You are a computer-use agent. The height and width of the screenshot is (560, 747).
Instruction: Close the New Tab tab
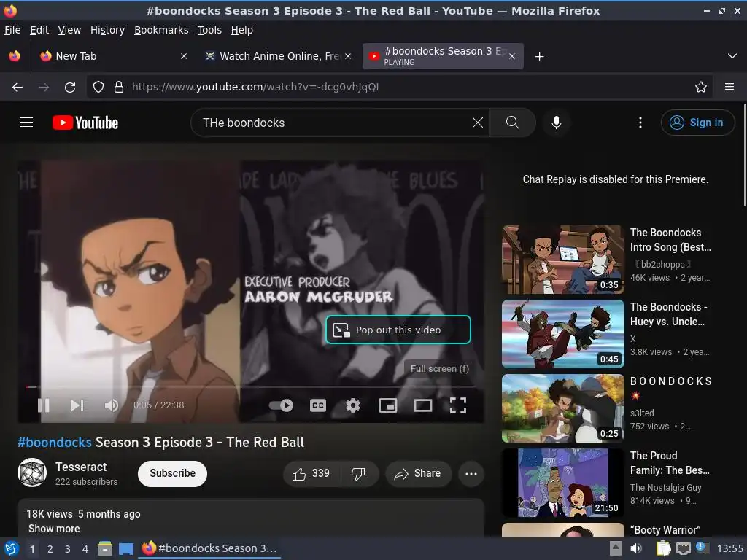[184, 56]
